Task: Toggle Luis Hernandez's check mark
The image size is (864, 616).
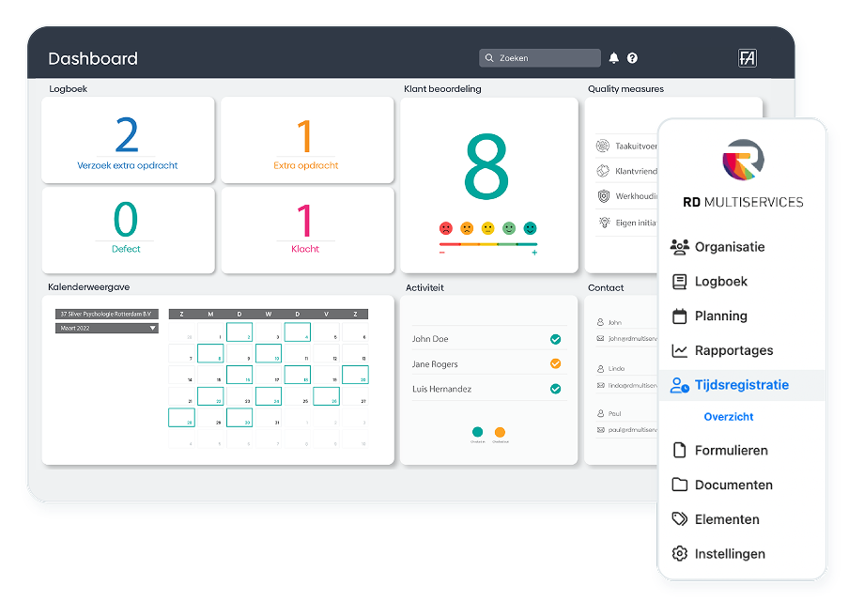Action: click(555, 389)
